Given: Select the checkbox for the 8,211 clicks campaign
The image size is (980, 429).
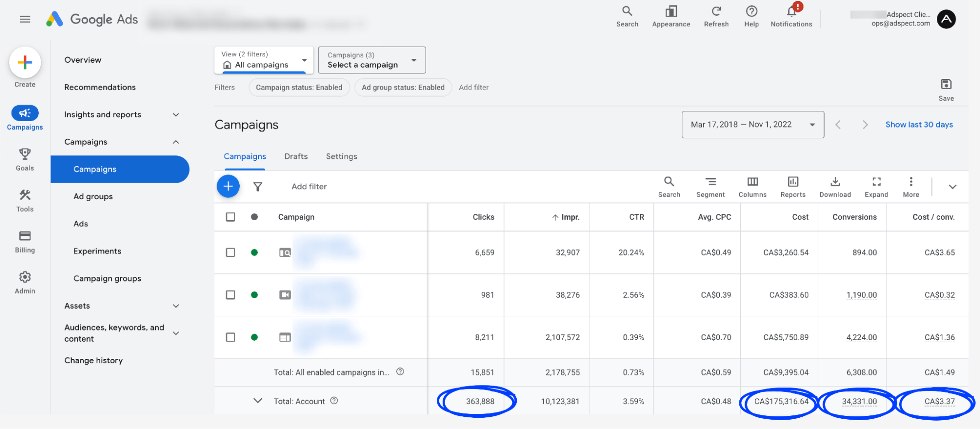Looking at the screenshot, I should click(230, 337).
